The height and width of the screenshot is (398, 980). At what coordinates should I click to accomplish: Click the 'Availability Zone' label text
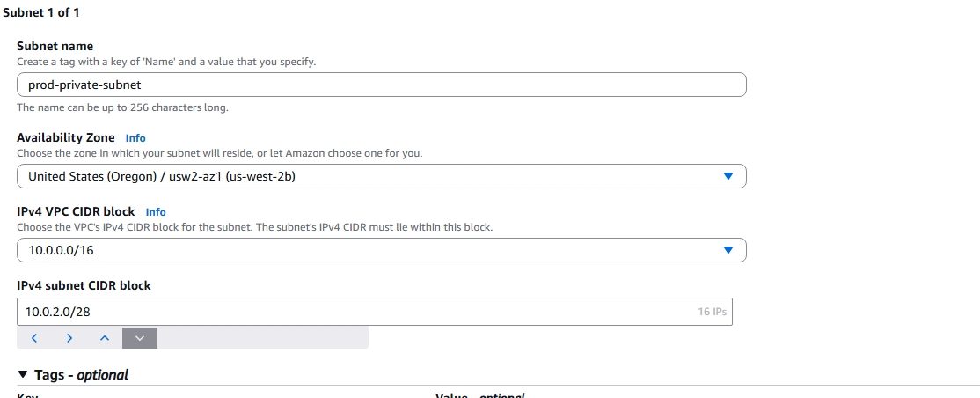[66, 138]
